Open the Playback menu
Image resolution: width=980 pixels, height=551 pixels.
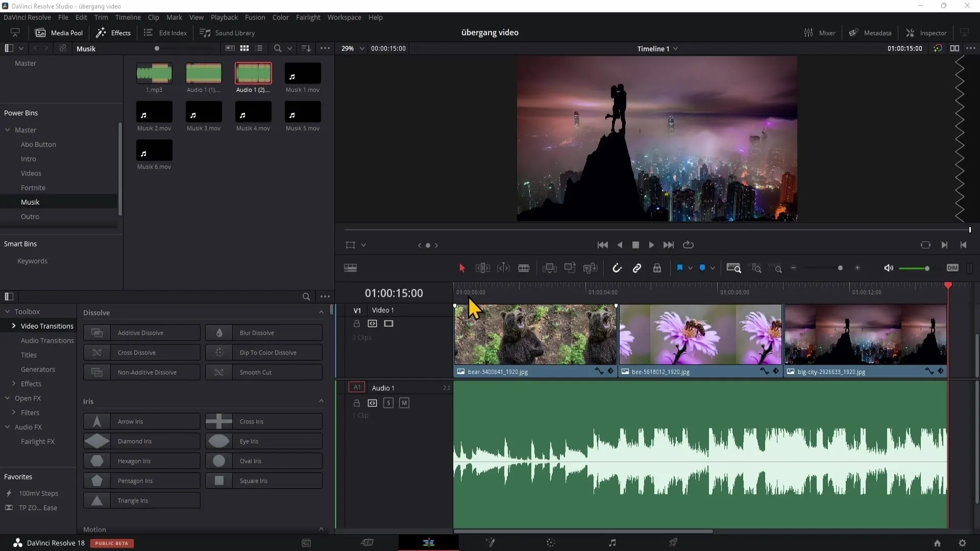224,17
